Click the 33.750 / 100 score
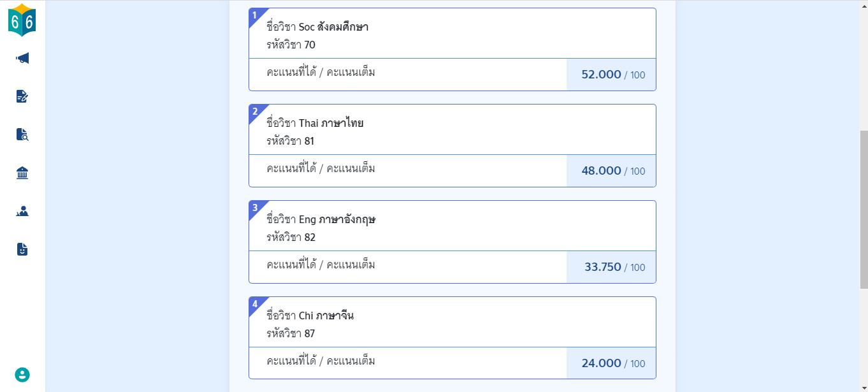This screenshot has width=868, height=392. pyautogui.click(x=614, y=267)
